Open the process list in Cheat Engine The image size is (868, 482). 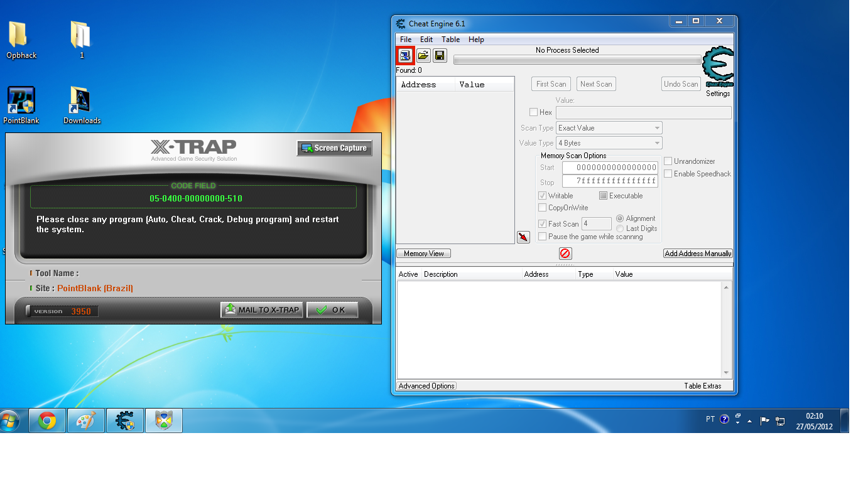[405, 56]
